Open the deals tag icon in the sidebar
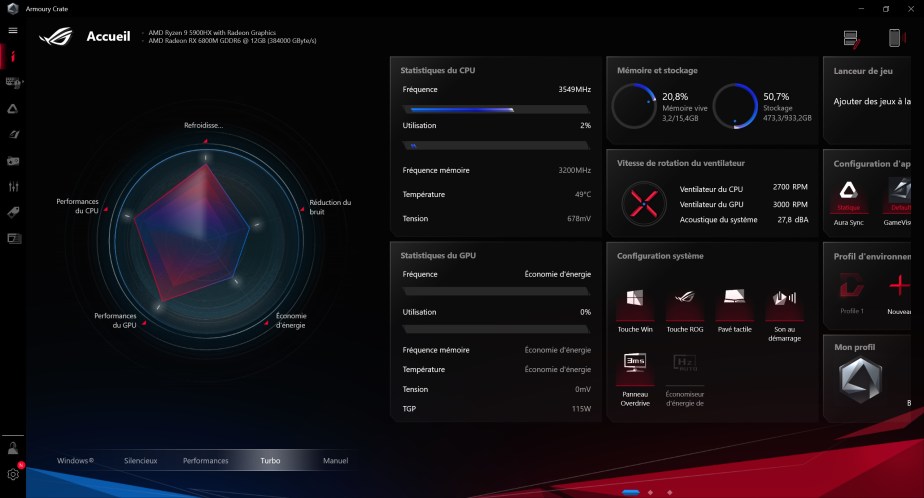The height and width of the screenshot is (498, 924). coord(13,212)
